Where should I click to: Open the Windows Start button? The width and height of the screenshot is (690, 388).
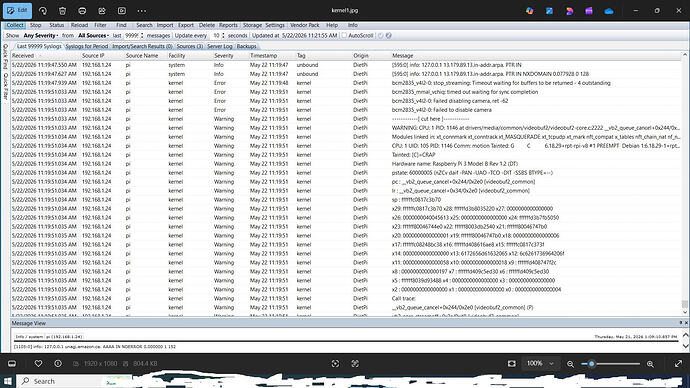tap(7, 381)
